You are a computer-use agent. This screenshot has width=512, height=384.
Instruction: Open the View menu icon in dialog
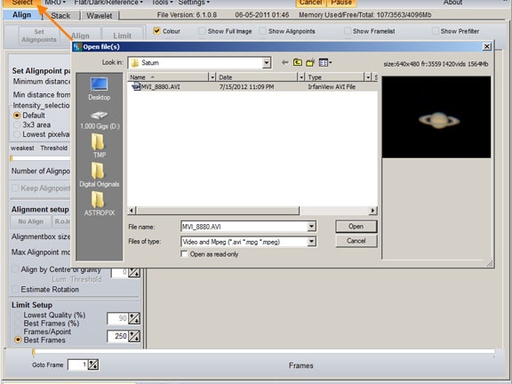325,62
